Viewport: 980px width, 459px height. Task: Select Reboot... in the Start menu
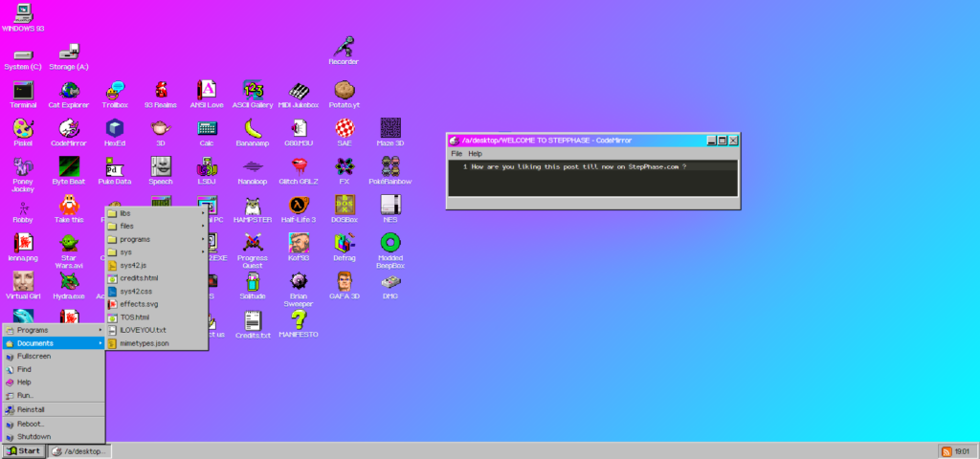[54, 424]
